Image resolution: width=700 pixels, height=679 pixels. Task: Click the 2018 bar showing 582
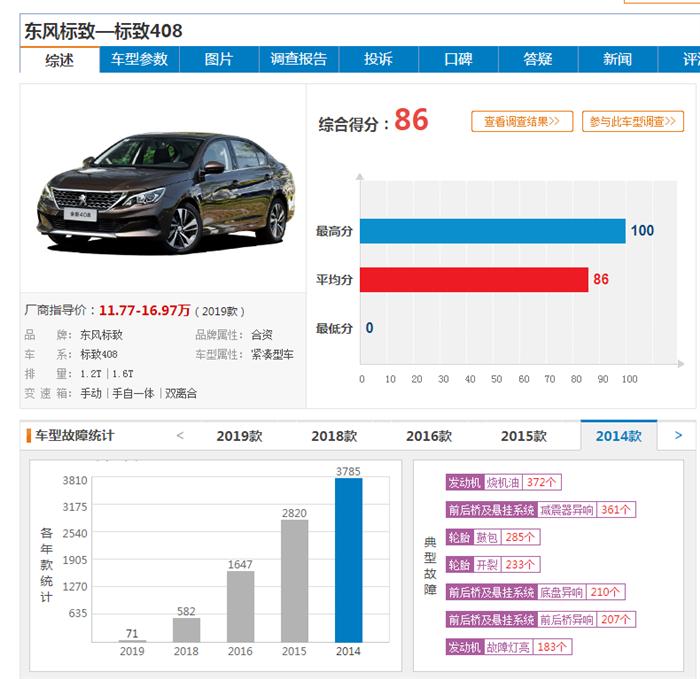pos(187,630)
